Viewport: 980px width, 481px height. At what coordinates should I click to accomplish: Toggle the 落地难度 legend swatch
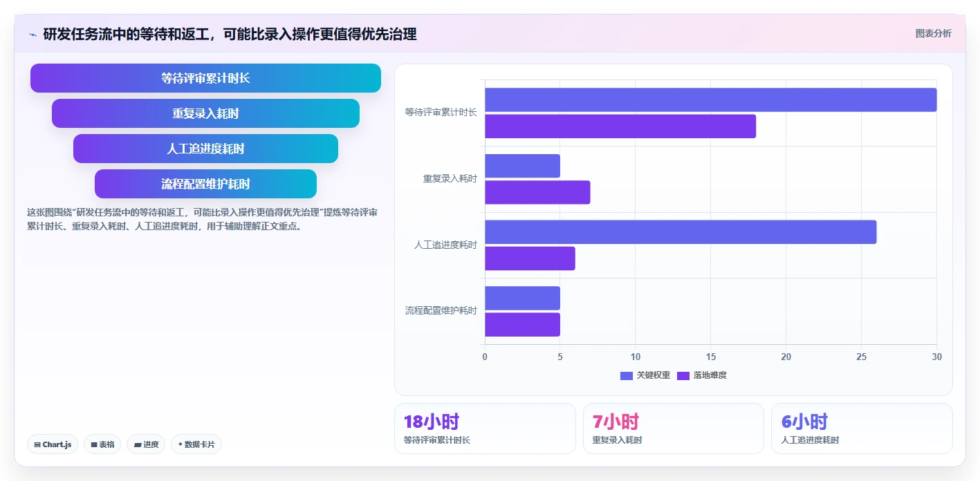click(683, 375)
